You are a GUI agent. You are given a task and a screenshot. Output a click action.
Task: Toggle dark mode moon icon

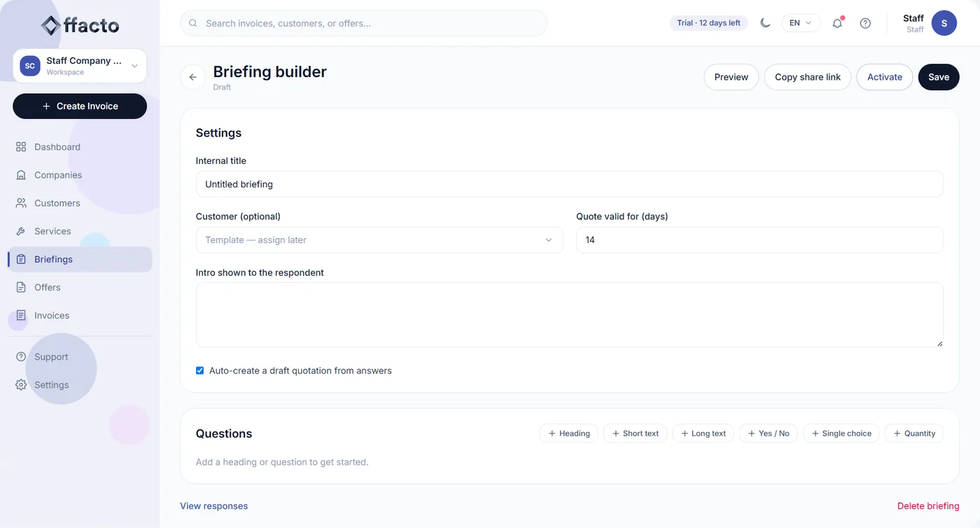coord(765,23)
